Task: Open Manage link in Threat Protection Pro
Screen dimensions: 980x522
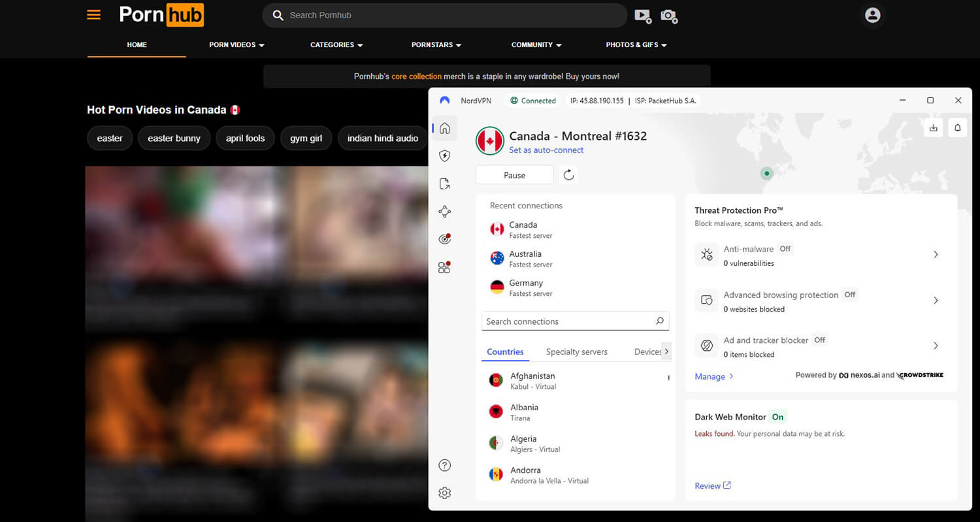Action: coord(714,376)
